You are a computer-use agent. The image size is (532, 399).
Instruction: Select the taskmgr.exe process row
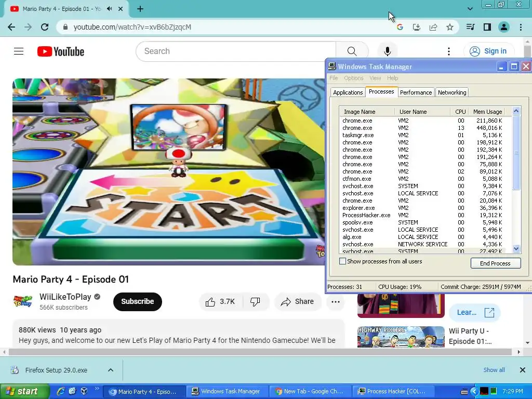pyautogui.click(x=422, y=135)
